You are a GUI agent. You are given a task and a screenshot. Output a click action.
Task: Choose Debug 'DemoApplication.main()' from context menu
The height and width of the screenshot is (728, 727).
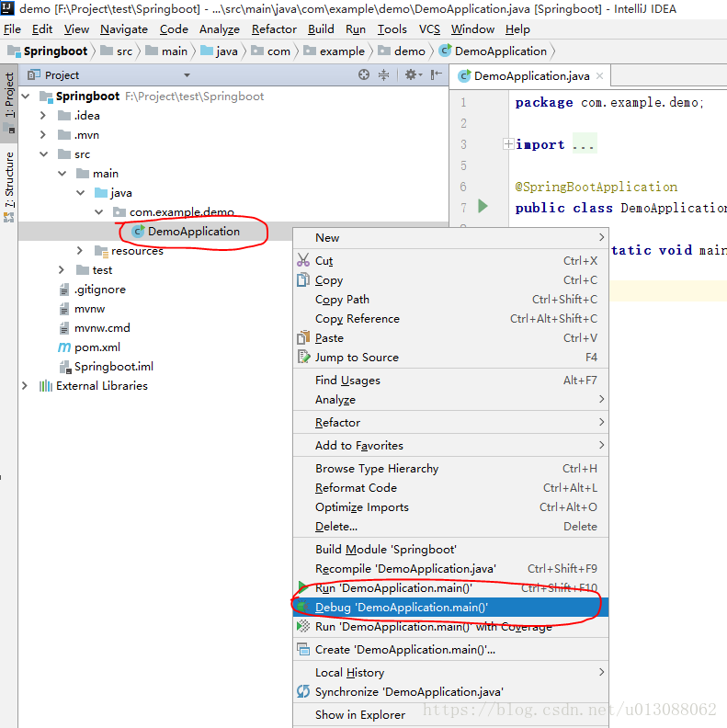point(450,607)
